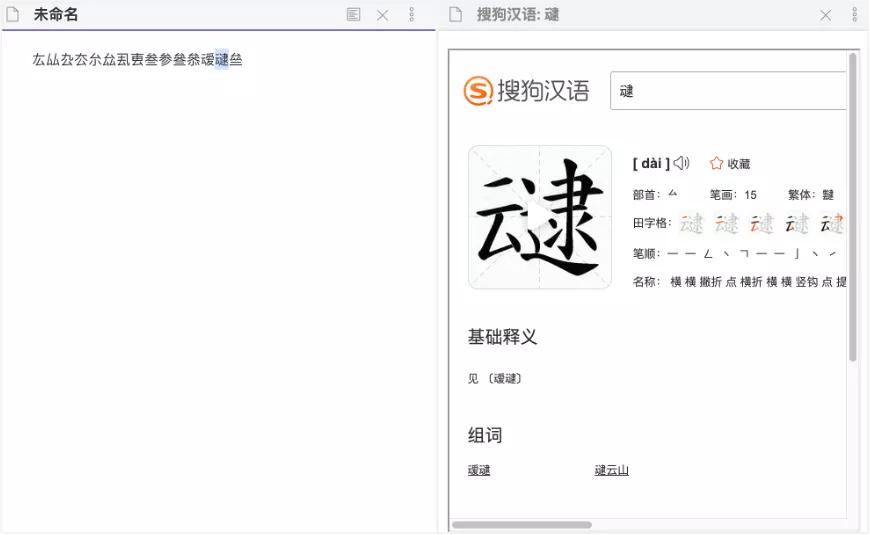This screenshot has height=535, width=870.
Task: Close the 搜狗汉语 pane
Action: [826, 15]
